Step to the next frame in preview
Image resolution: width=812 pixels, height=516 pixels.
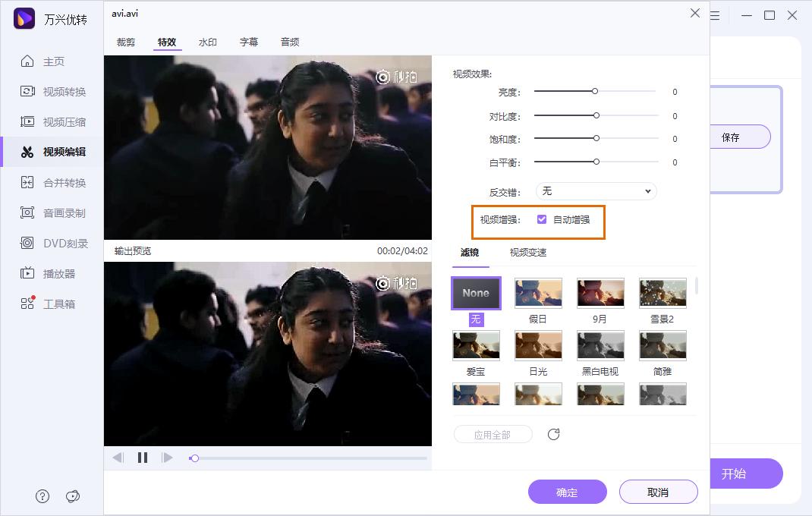[x=168, y=457]
